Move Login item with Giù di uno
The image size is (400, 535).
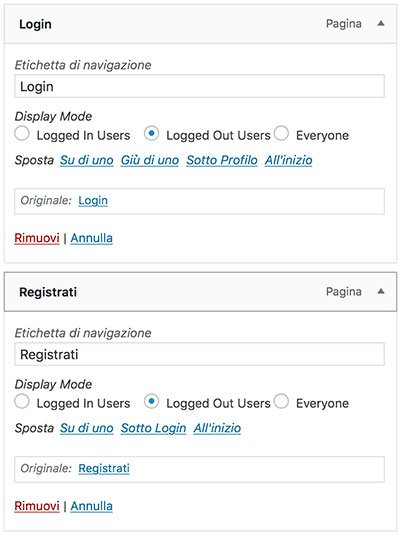click(150, 160)
